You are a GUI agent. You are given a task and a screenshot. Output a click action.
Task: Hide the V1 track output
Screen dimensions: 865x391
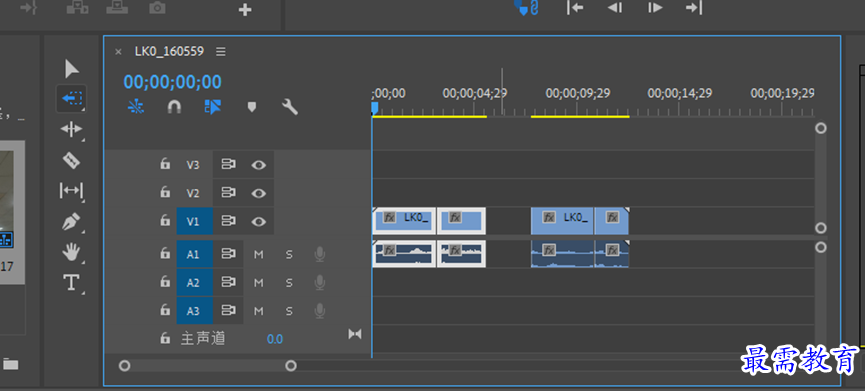(259, 222)
